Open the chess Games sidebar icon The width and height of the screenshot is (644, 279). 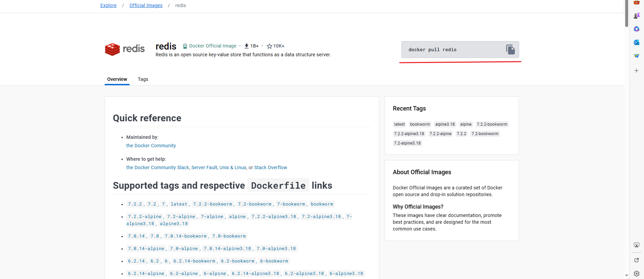[636, 15]
